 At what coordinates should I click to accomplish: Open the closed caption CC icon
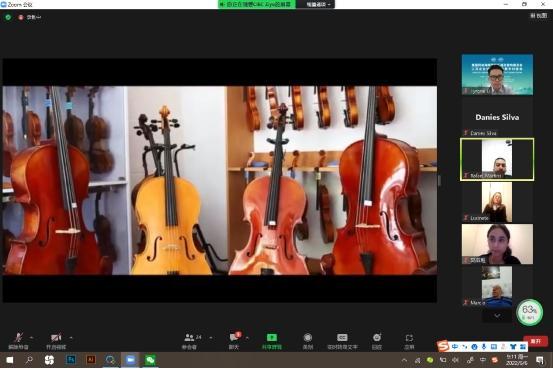click(x=342, y=338)
